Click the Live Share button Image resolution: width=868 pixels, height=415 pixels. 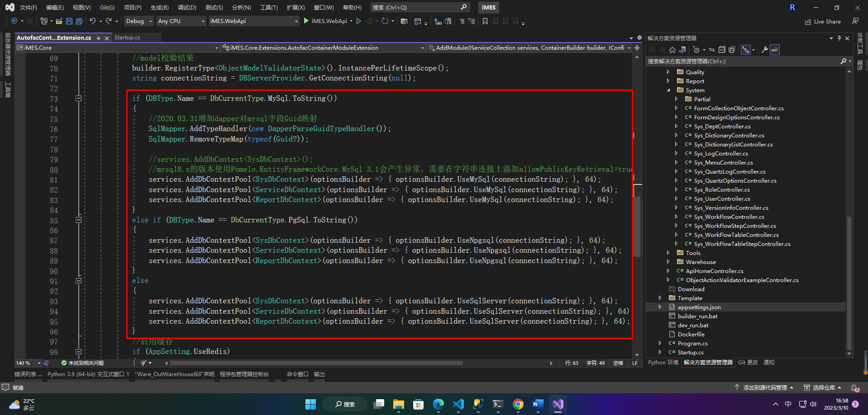tap(823, 21)
